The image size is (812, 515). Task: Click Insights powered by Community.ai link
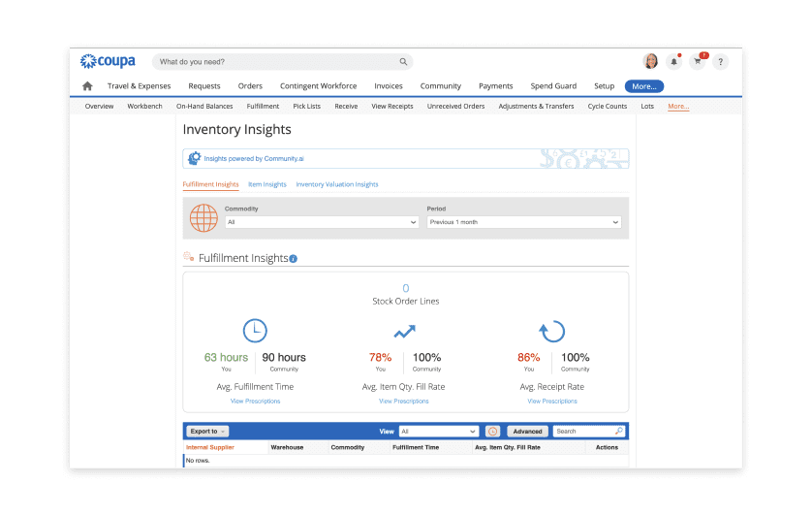click(254, 158)
